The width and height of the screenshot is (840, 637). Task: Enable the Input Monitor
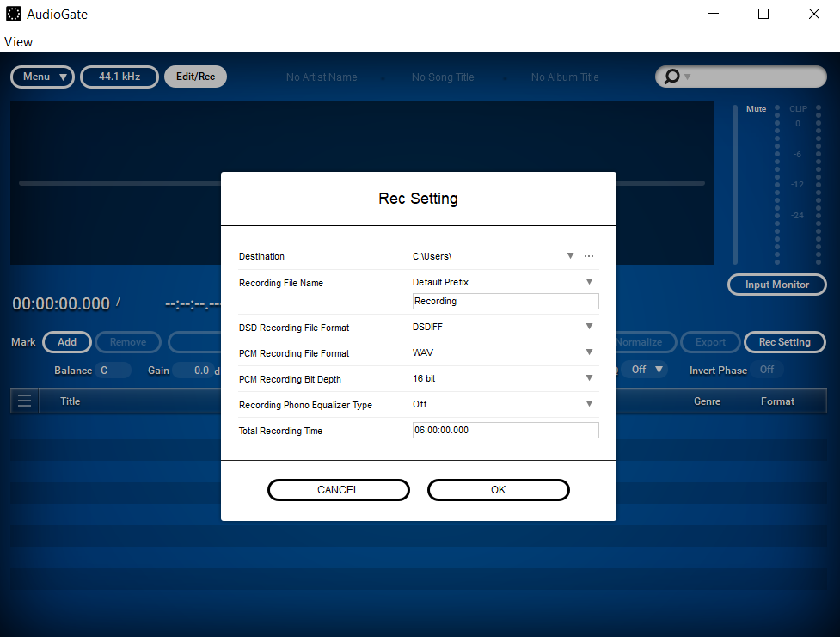(776, 285)
